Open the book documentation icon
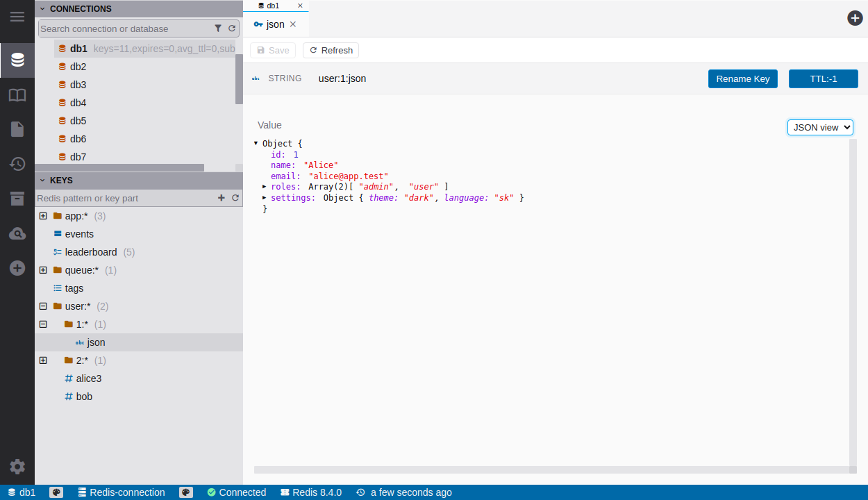This screenshot has height=500, width=868. point(17,95)
